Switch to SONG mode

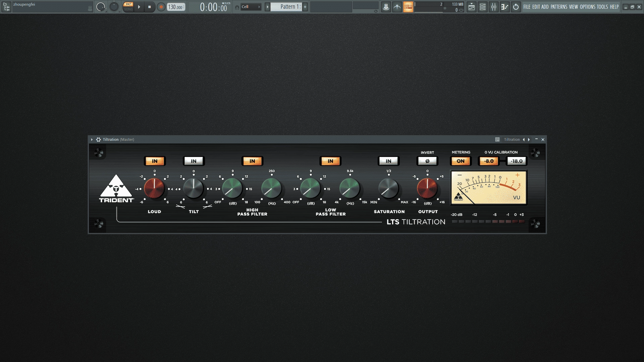point(128,9)
